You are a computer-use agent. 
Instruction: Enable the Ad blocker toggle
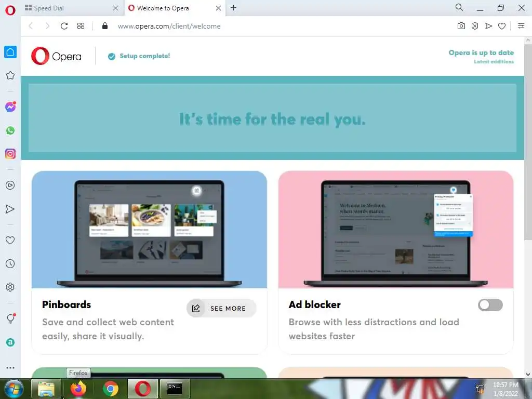tap(490, 304)
